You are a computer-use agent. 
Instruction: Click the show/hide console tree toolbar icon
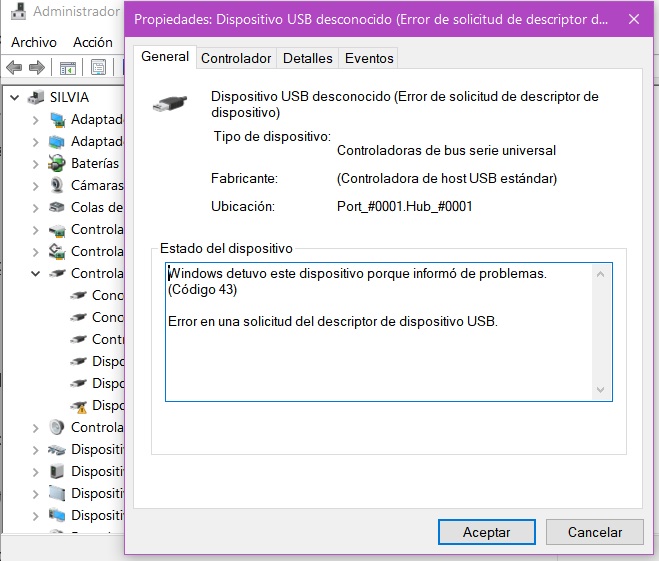[68, 68]
